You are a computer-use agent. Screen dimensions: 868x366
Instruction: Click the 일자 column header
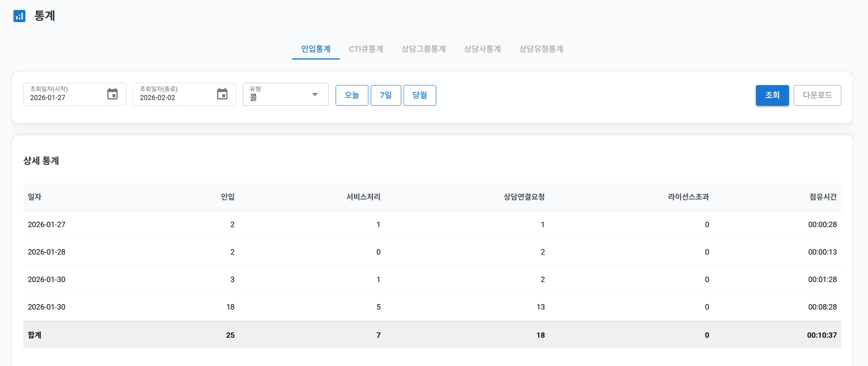[35, 197]
